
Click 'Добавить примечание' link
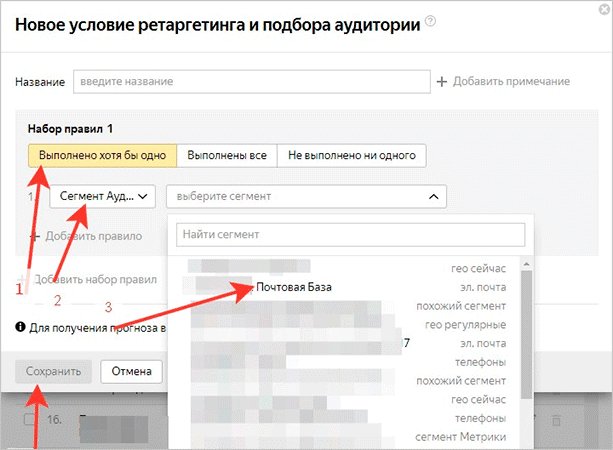tap(511, 81)
